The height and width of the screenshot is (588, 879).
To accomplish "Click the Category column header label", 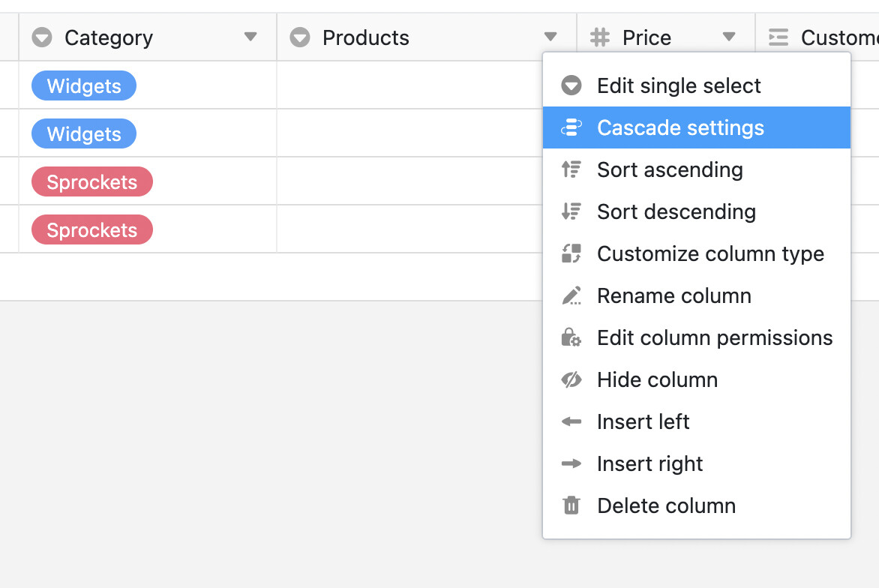I will (x=109, y=37).
